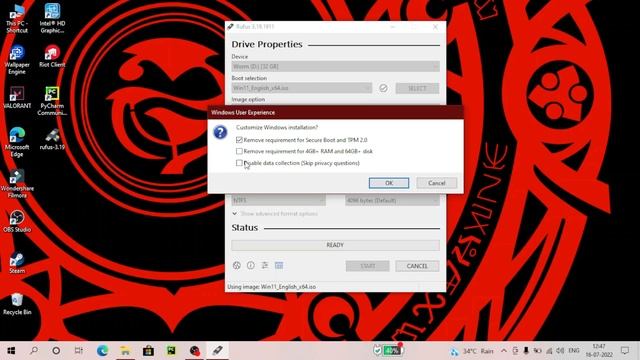Open taskbar search icon
The height and width of the screenshot is (360, 640).
pos(34,351)
